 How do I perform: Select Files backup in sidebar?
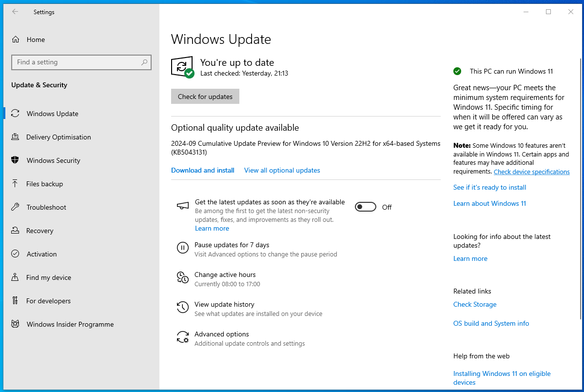tap(81, 184)
